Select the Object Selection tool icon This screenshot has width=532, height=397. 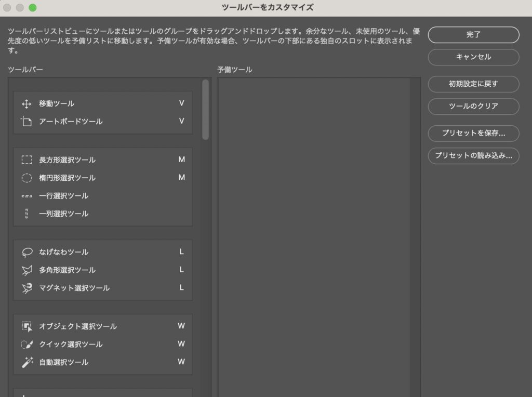pos(26,326)
